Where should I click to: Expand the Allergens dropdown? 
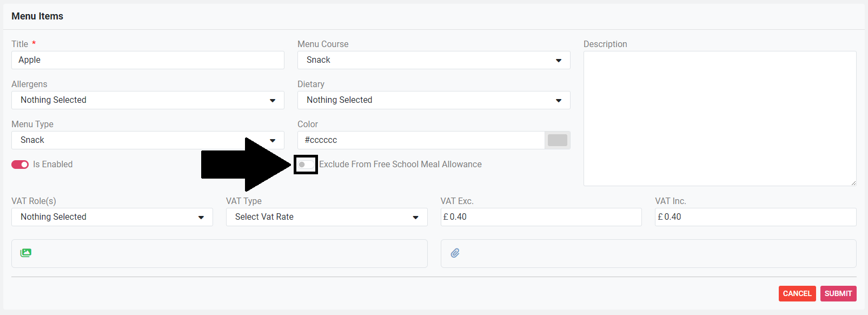148,100
